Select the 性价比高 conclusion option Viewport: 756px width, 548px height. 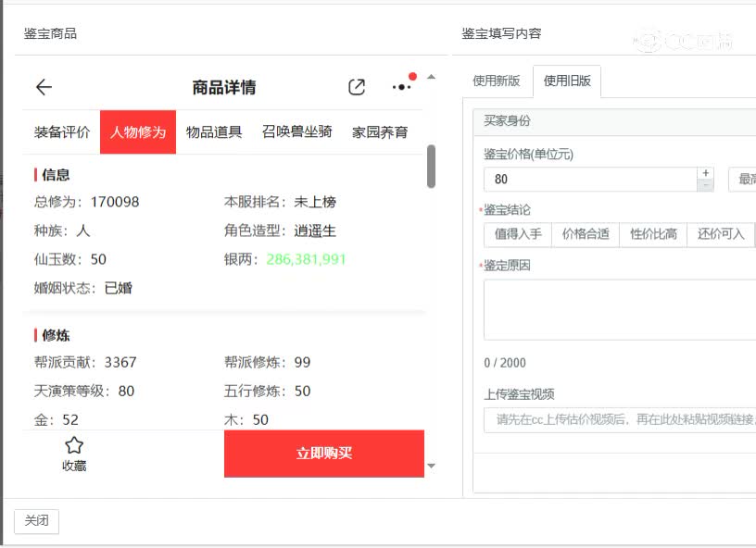[653, 234]
